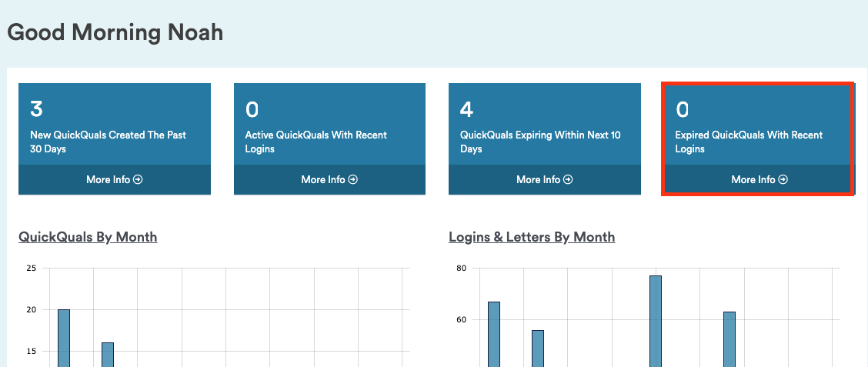Click 'New QuickQuals Created The Past 30 Days' text
Viewport: 868px width, 367px height.
[x=108, y=142]
